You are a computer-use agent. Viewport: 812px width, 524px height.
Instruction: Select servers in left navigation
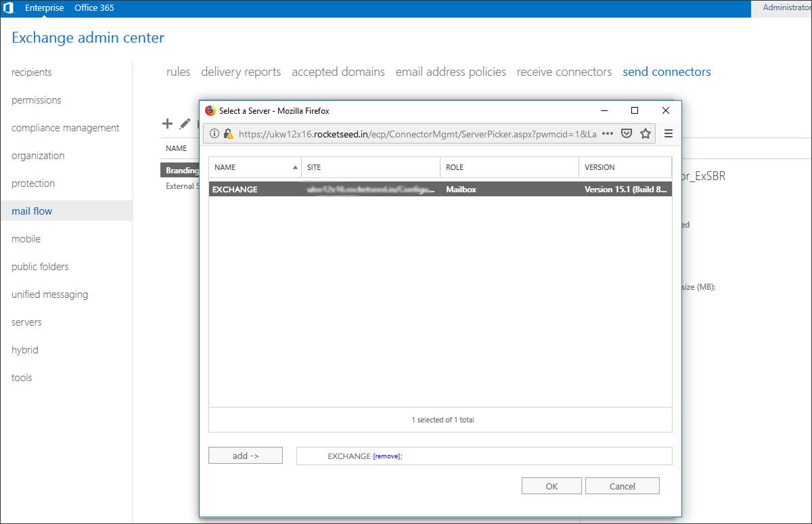click(26, 322)
